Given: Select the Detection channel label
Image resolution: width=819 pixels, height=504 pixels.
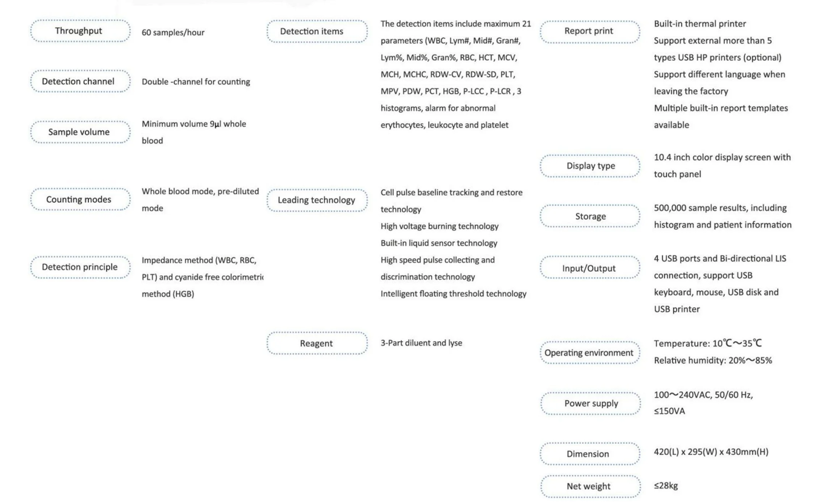Looking at the screenshot, I should [80, 81].
